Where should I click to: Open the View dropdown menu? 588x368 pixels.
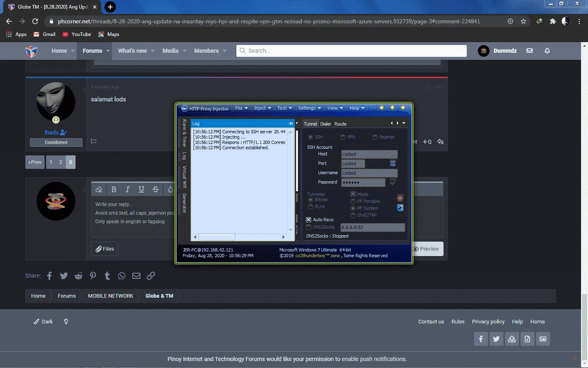point(335,108)
